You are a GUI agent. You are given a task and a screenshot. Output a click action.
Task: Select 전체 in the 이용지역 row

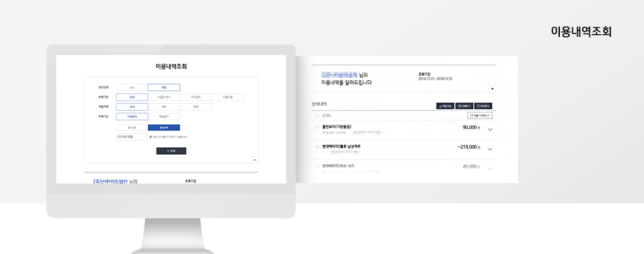coord(196,107)
